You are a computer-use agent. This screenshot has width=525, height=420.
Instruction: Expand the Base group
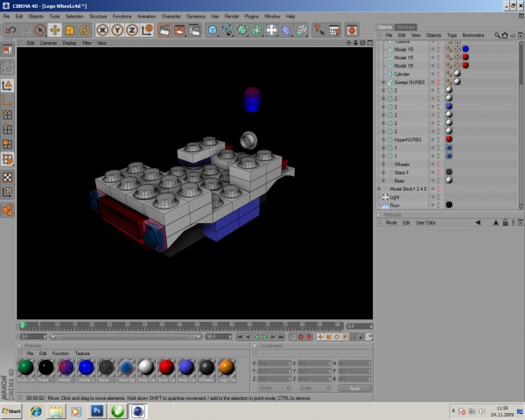coord(383,180)
